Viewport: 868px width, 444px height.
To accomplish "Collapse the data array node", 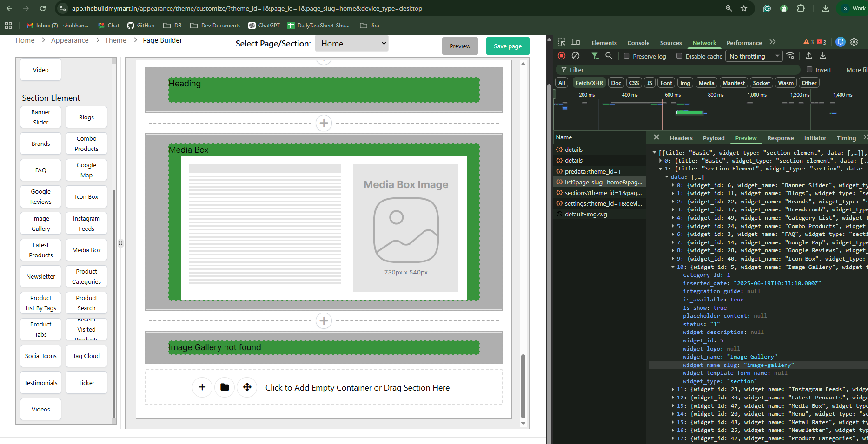I will [x=667, y=177].
